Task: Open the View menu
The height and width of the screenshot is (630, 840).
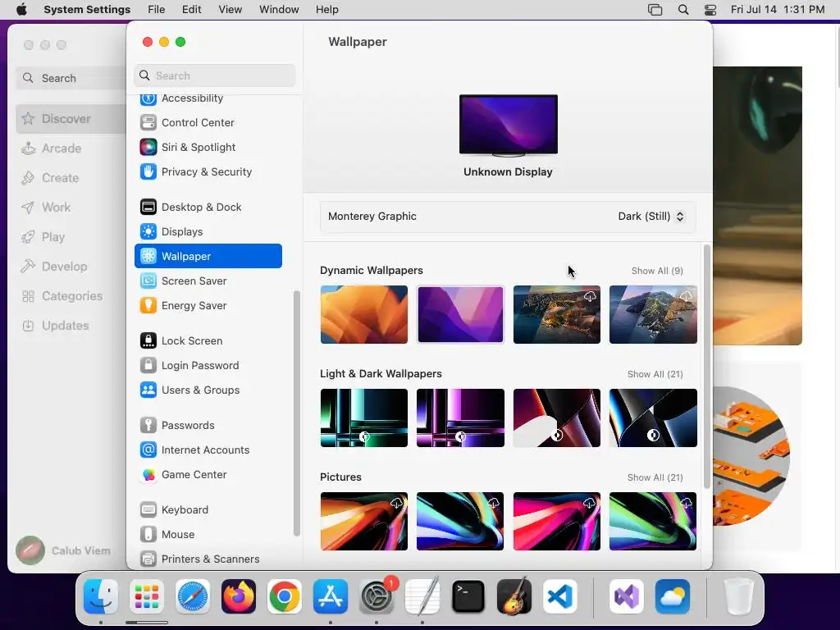Action: click(x=231, y=10)
